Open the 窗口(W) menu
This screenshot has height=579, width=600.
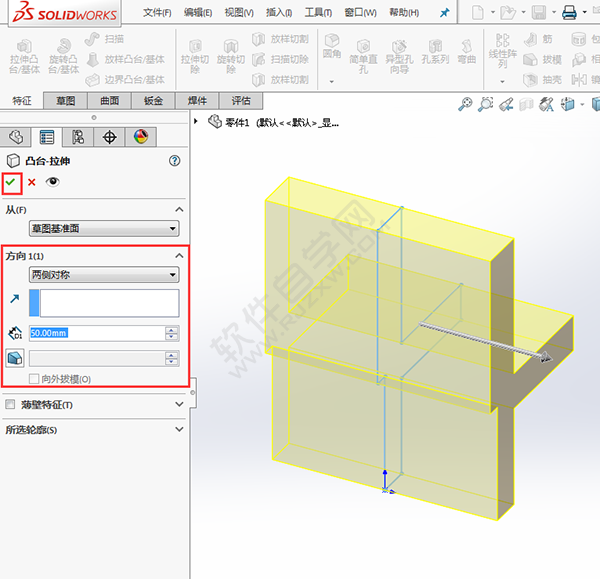pos(360,13)
